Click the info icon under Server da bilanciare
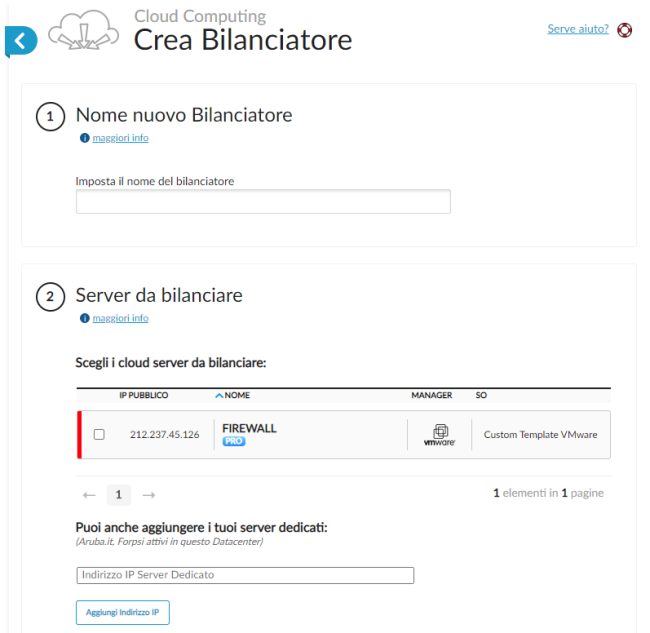 85,318
